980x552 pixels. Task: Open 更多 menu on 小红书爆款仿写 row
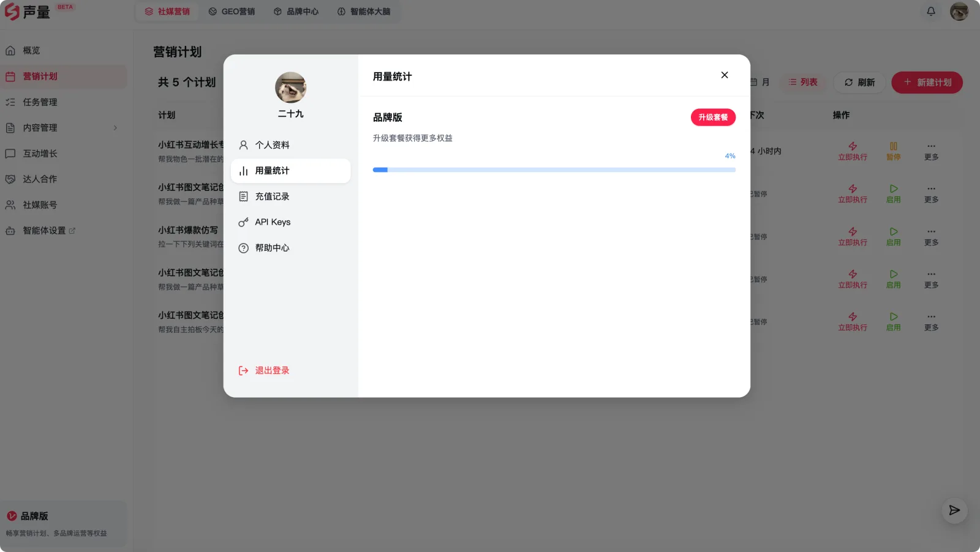[931, 237]
